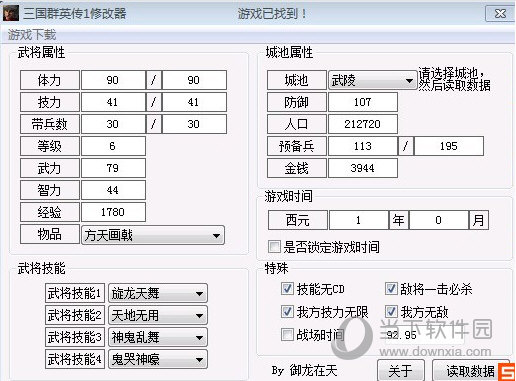The image size is (516, 381).
Task: Click the 经验 label
Action: [50, 212]
